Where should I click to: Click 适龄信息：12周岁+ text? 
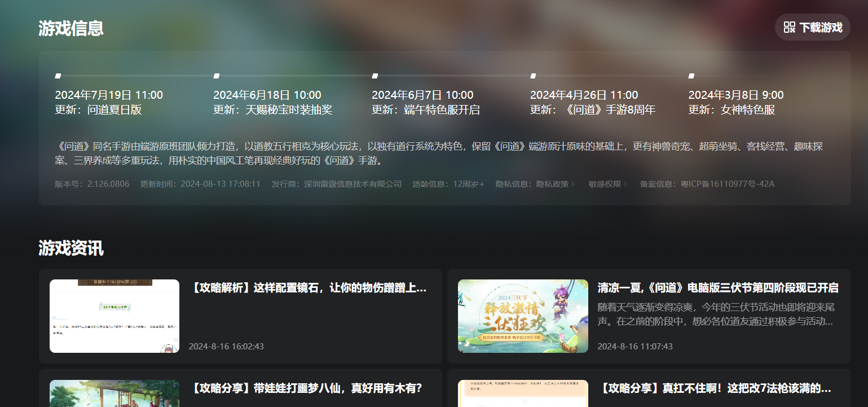pos(448,184)
